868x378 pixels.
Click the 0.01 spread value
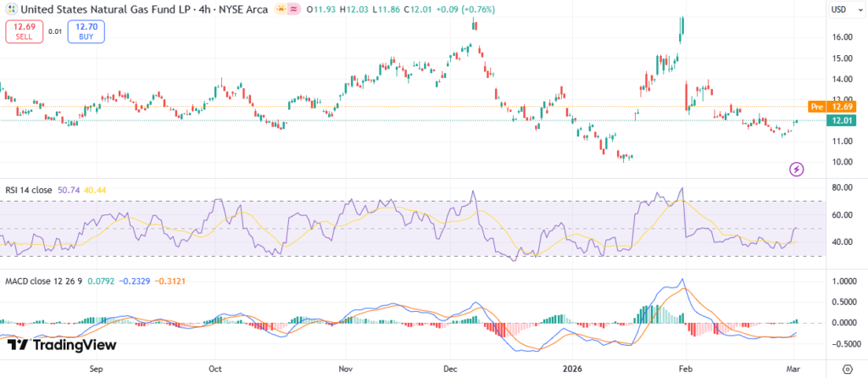coord(54,32)
